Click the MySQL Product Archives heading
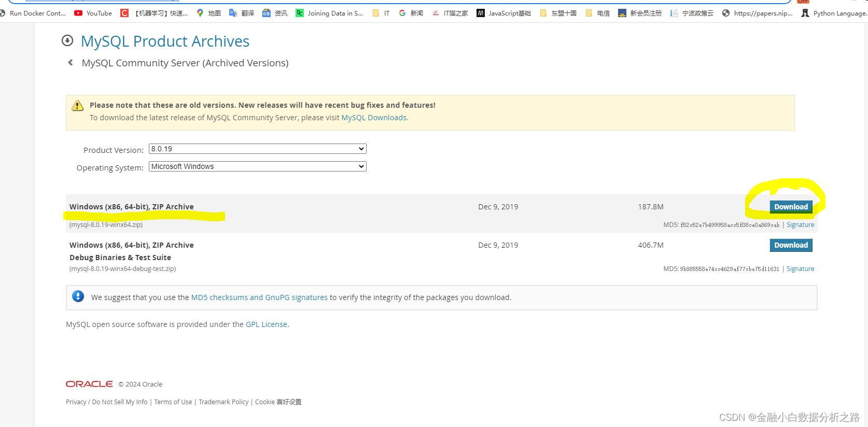868x427 pixels. [165, 41]
